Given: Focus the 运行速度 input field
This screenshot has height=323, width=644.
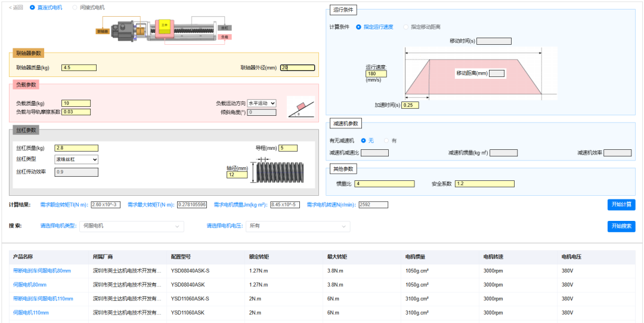Looking at the screenshot, I should tap(376, 73).
